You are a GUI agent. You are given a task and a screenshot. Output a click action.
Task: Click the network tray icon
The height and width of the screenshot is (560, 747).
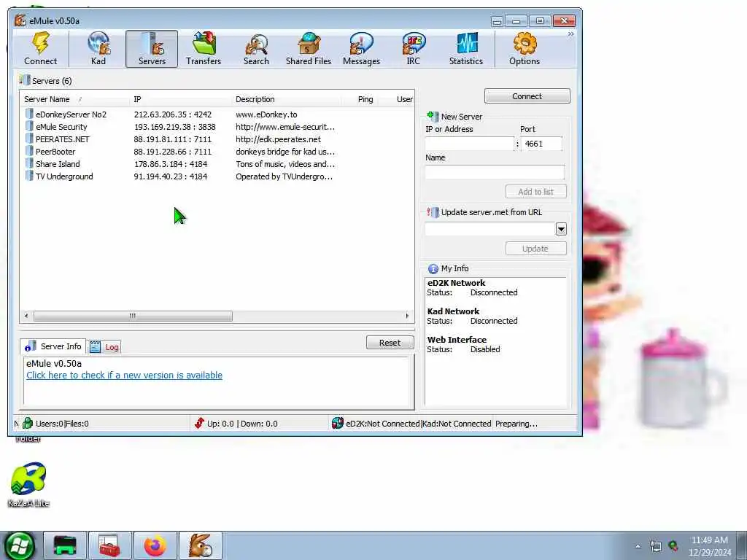click(656, 546)
